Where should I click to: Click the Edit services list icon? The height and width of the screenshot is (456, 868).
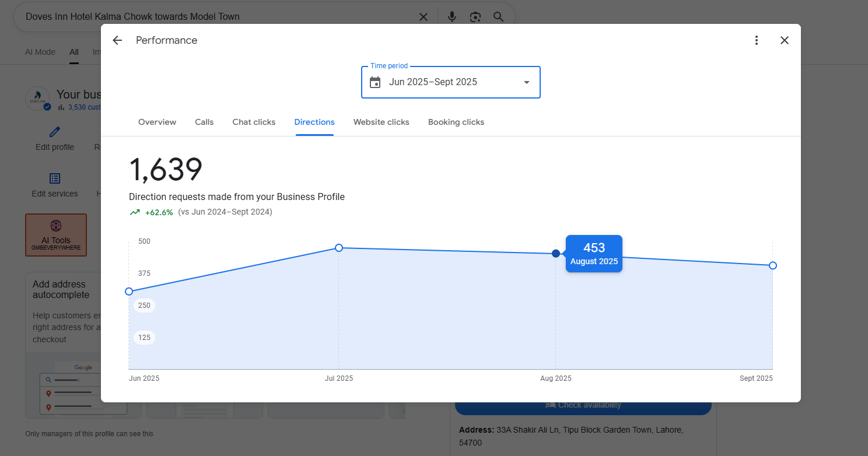point(55,178)
